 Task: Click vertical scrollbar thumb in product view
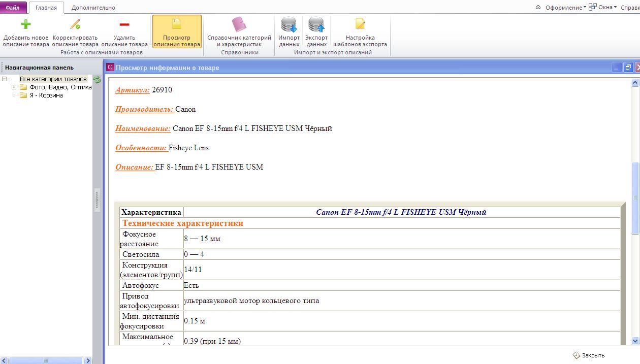(x=635, y=198)
